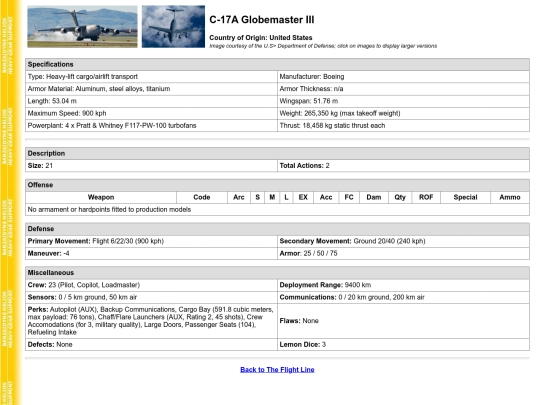The width and height of the screenshot is (540, 405).
Task: Select Secondary Movement: Ground cell
Action: click(x=403, y=241)
